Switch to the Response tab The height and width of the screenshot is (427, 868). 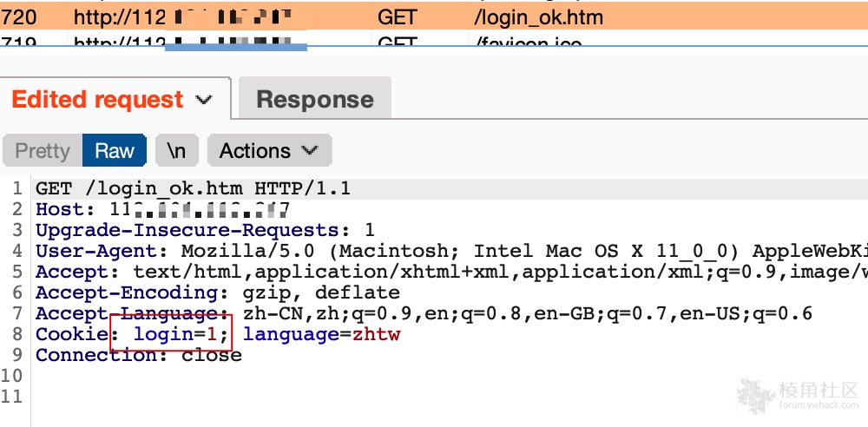[314, 100]
